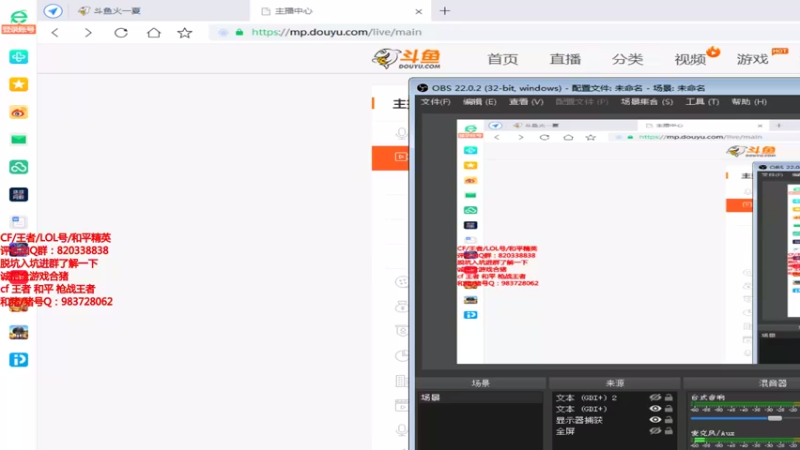Viewport: 800px width, 450px height.
Task: Click the teal gamepad sidebar icon
Action: (x=18, y=57)
